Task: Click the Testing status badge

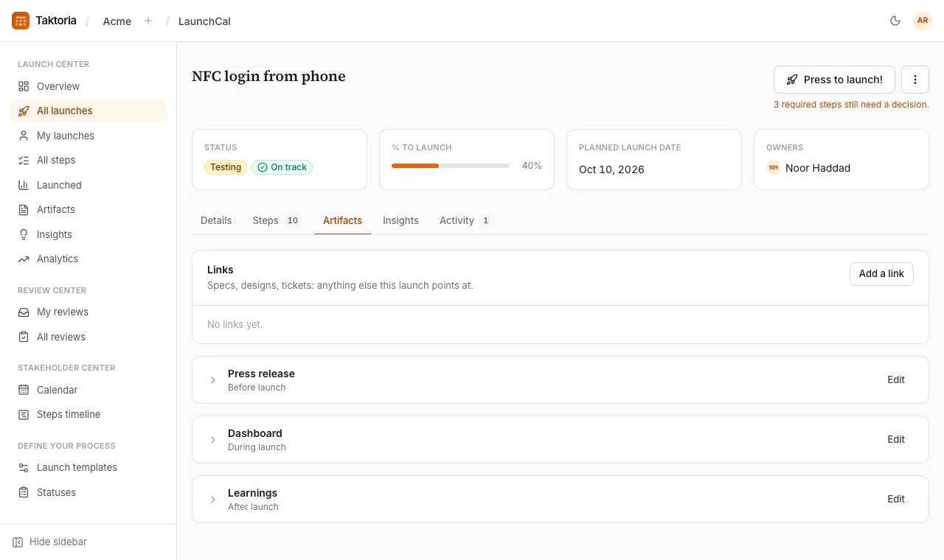Action: point(226,167)
